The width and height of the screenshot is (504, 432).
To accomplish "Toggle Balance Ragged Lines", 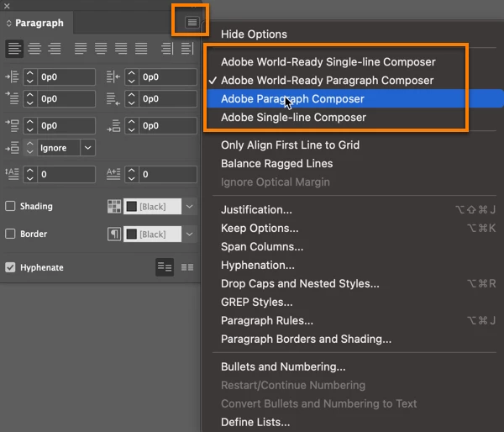I will point(276,163).
